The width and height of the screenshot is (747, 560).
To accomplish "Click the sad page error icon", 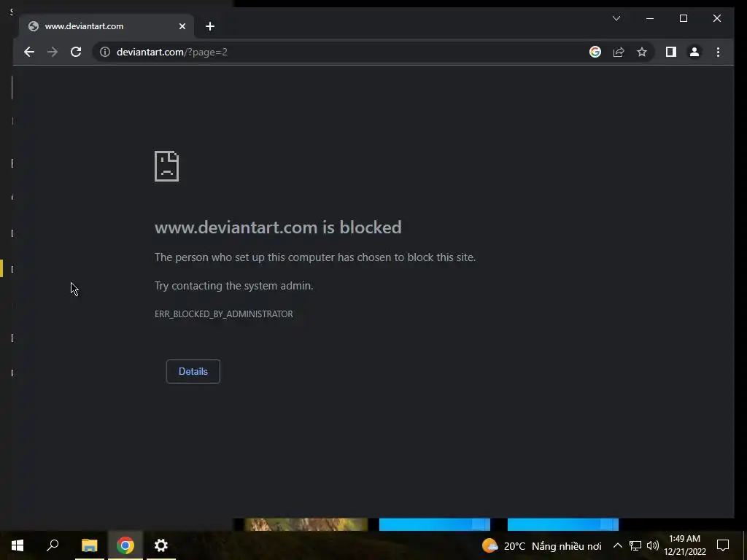I will pos(167,166).
